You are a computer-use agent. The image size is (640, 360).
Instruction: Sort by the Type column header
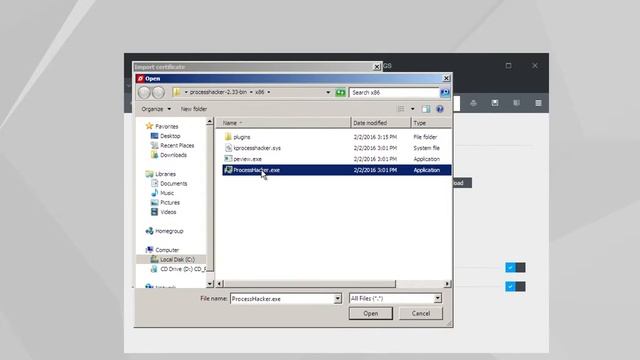[x=431, y=123]
